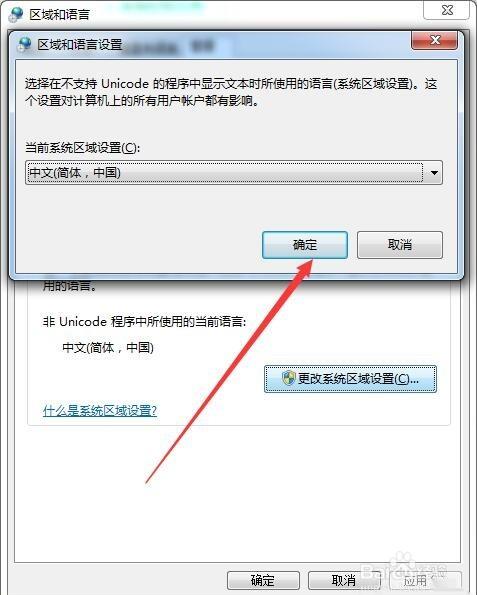Click the bottom 取消 button of 区域和语言 window
The image size is (477, 595).
point(344,581)
